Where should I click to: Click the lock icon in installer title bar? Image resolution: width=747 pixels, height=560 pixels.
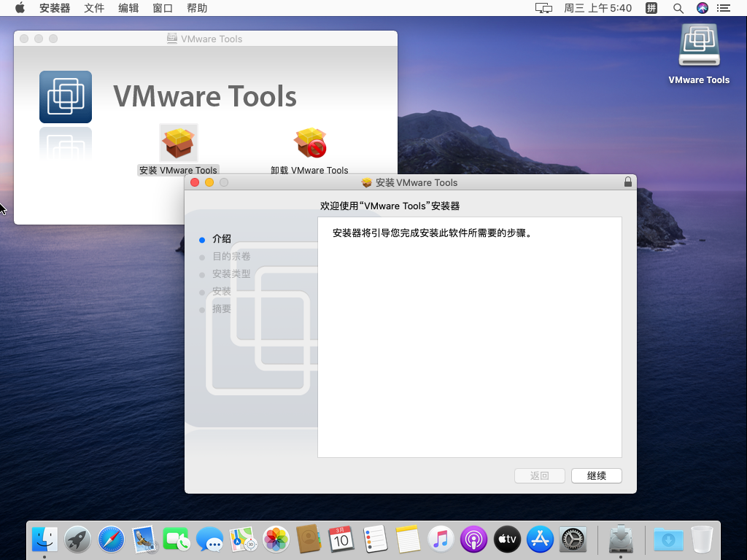click(x=627, y=182)
